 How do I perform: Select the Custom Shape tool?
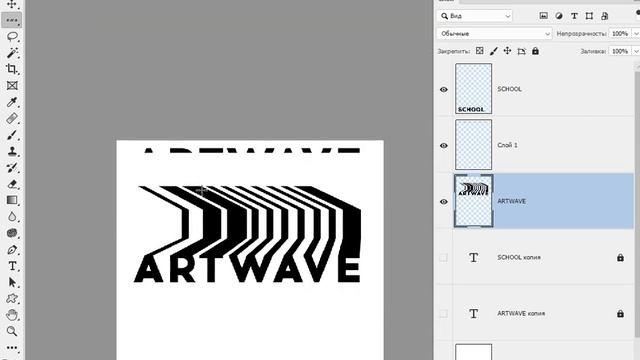coord(12,298)
